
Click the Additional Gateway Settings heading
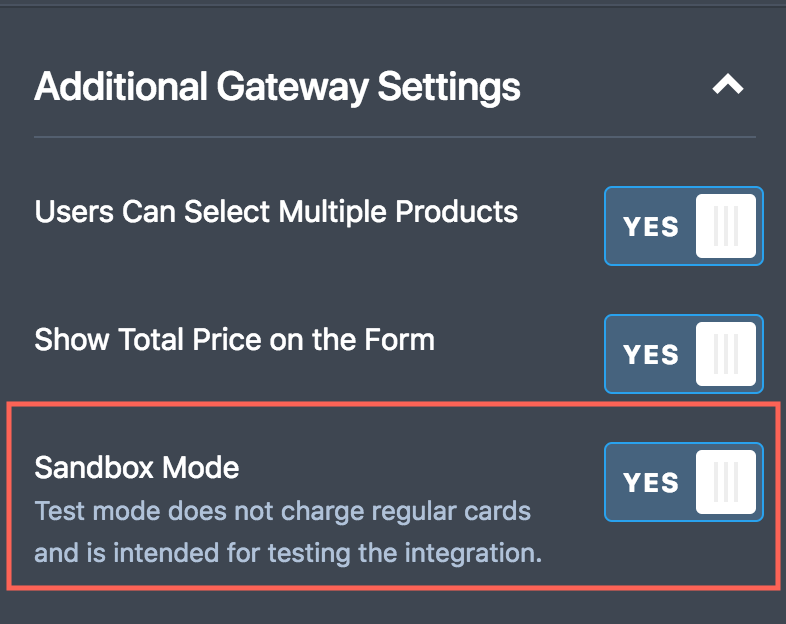[x=277, y=87]
